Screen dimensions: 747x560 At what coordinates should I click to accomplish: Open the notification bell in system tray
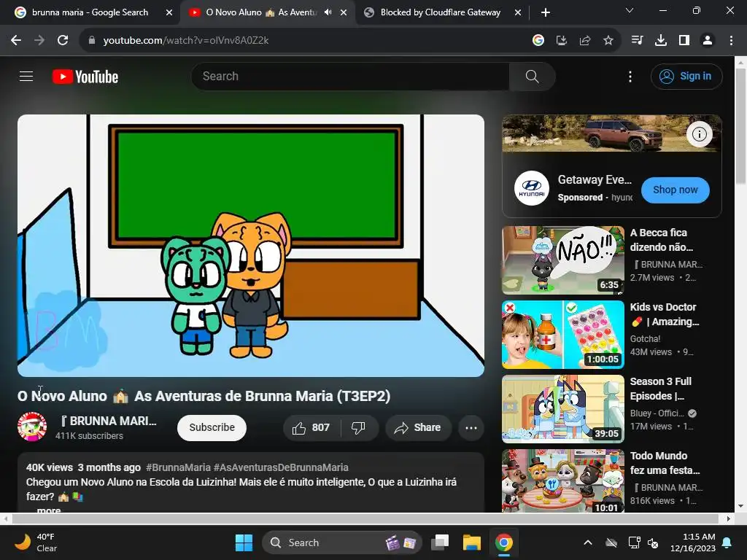727,542
